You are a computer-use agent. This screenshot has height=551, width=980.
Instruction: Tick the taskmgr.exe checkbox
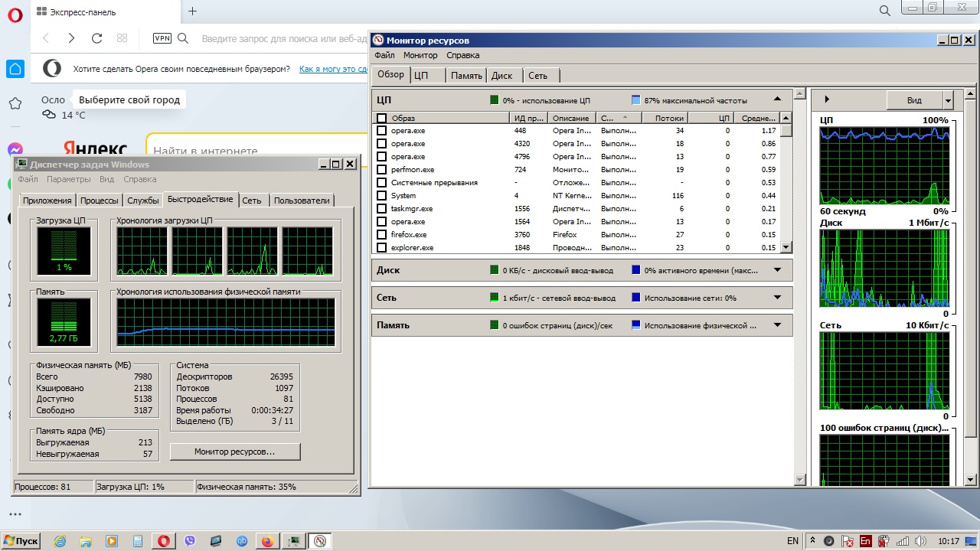pos(382,209)
